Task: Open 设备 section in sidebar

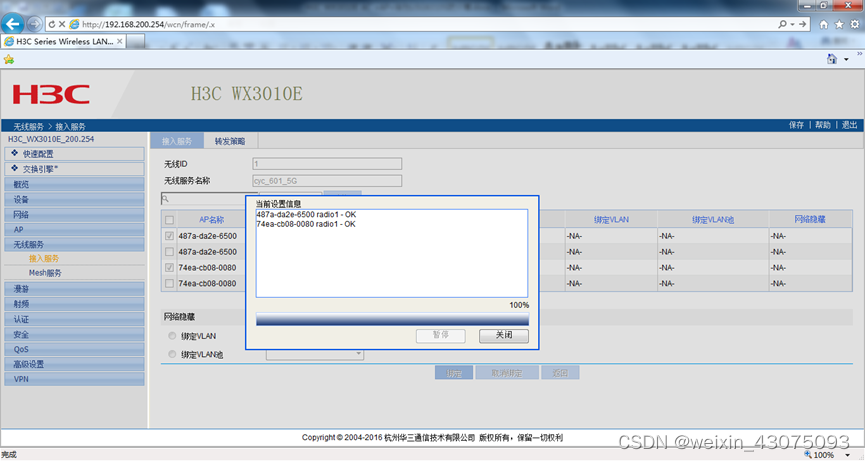Action: 74,199
